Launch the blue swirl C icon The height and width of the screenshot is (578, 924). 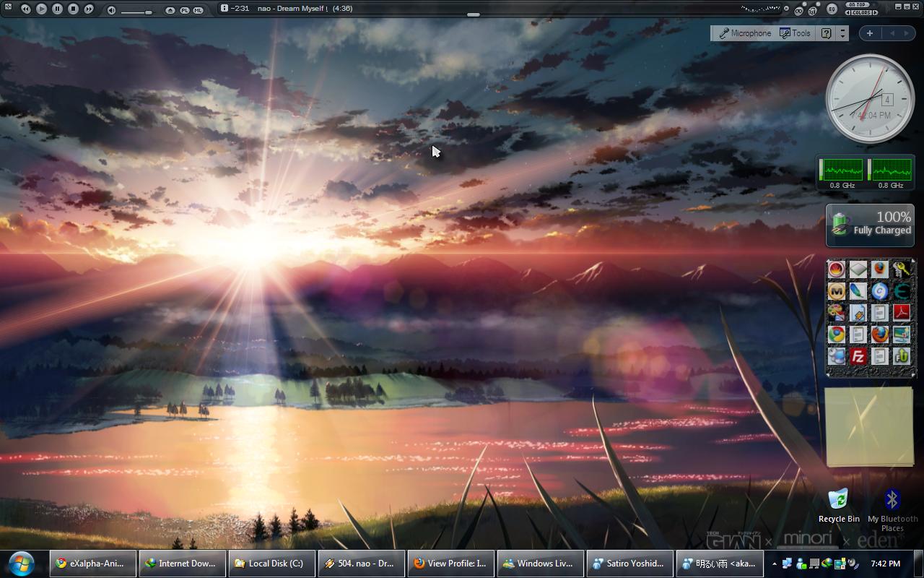[x=879, y=291]
